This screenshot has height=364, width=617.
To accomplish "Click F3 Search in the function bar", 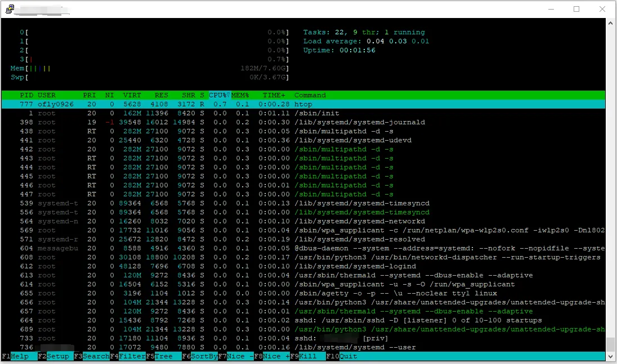I will [x=92, y=356].
